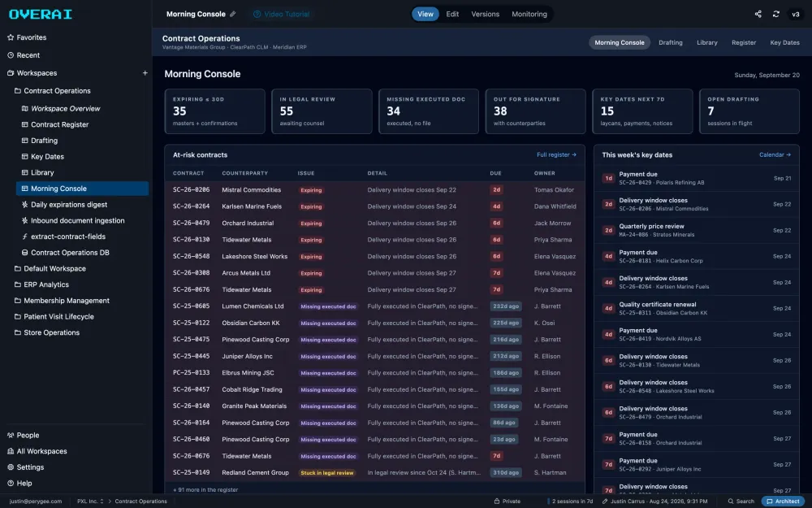
Task: Open People in the sidebar
Action: (24, 436)
